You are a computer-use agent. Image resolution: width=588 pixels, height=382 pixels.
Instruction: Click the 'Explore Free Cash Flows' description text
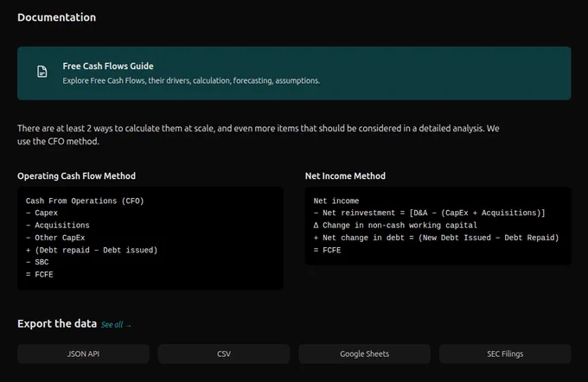coord(191,80)
